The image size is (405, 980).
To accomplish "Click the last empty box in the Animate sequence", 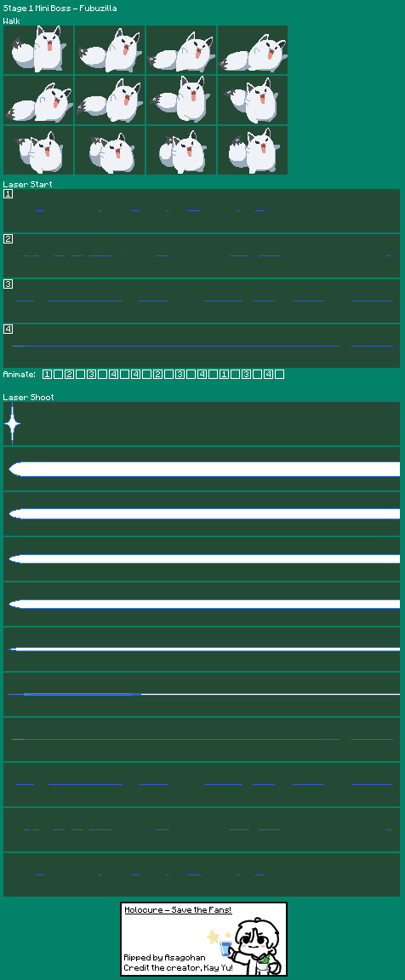I will [x=279, y=375].
